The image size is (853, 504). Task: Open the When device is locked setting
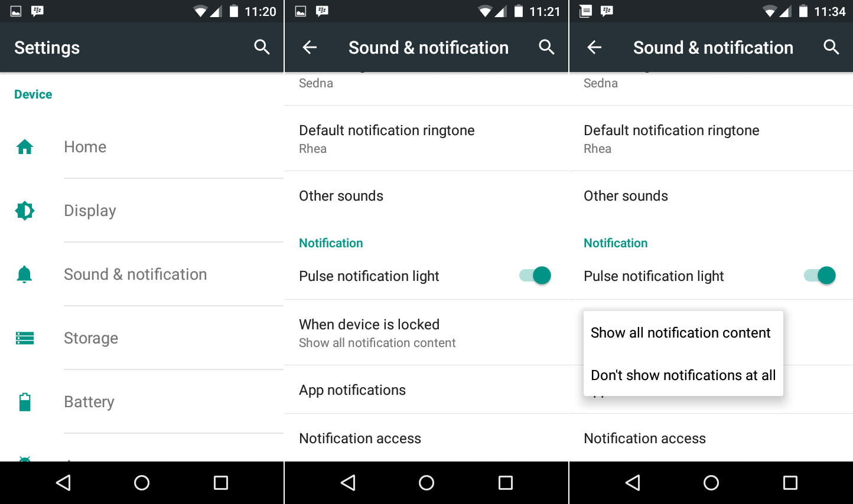pos(426,333)
